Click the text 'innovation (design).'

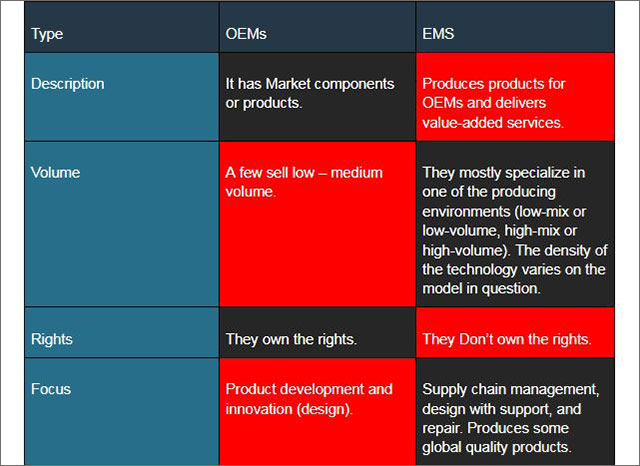pyautogui.click(x=289, y=409)
